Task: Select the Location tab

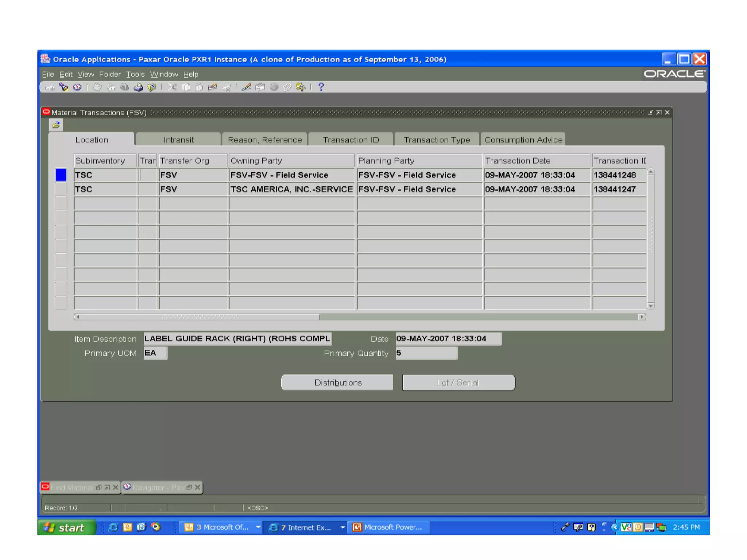Action: [x=92, y=140]
